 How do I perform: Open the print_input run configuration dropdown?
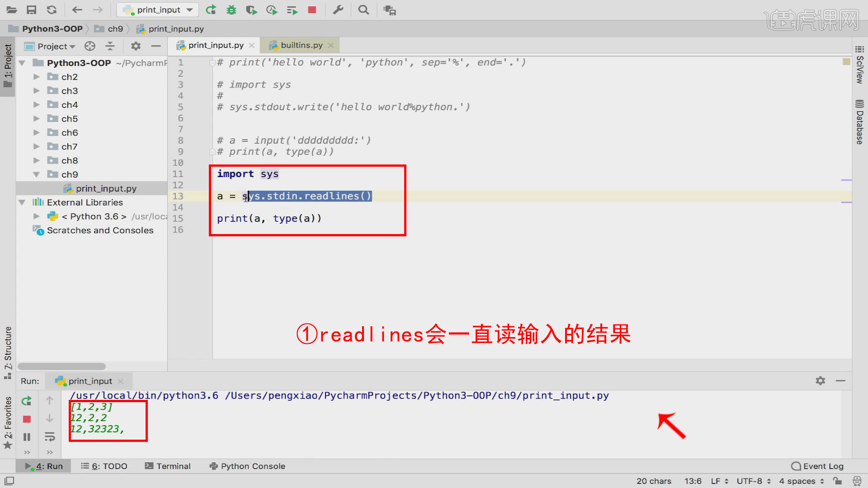[x=157, y=9]
